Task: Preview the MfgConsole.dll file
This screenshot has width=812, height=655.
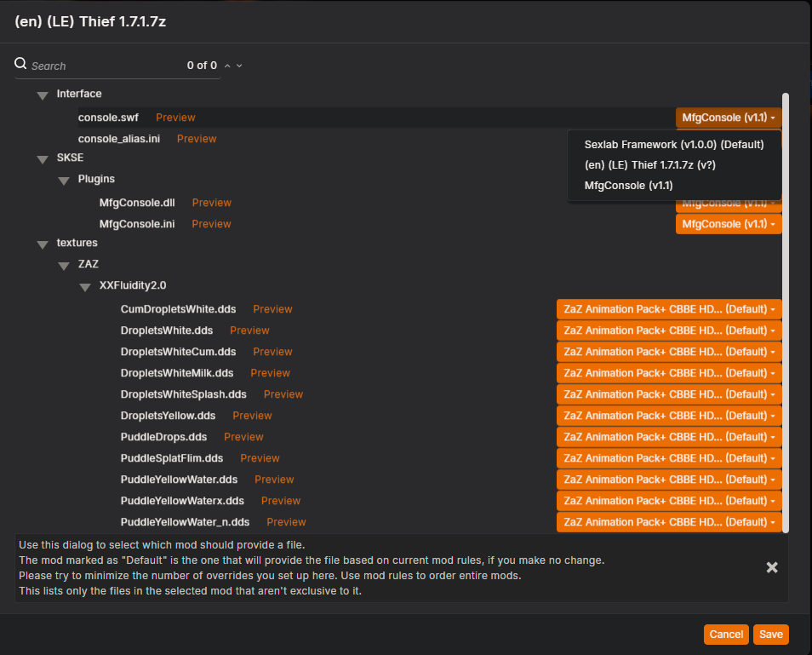Action: [212, 203]
